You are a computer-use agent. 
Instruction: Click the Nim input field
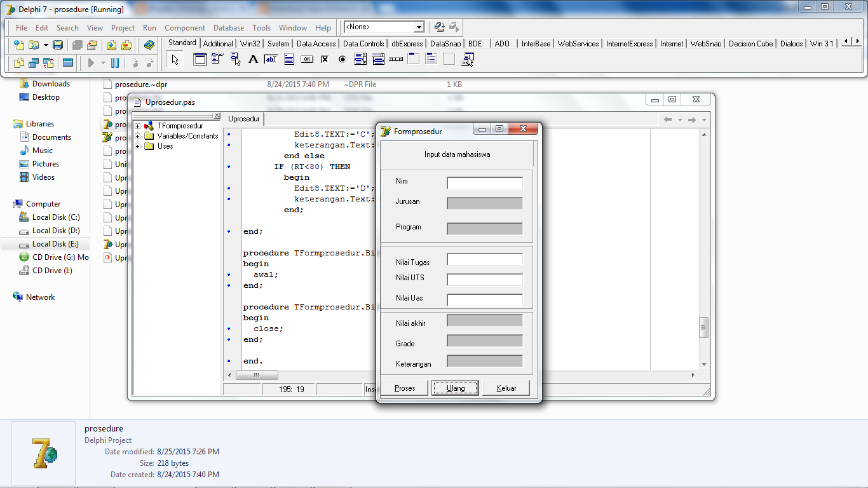(484, 183)
